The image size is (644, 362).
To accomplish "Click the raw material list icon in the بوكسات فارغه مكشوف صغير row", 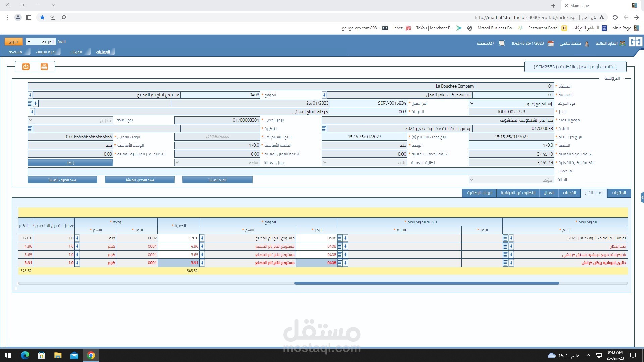I will (x=505, y=238).
